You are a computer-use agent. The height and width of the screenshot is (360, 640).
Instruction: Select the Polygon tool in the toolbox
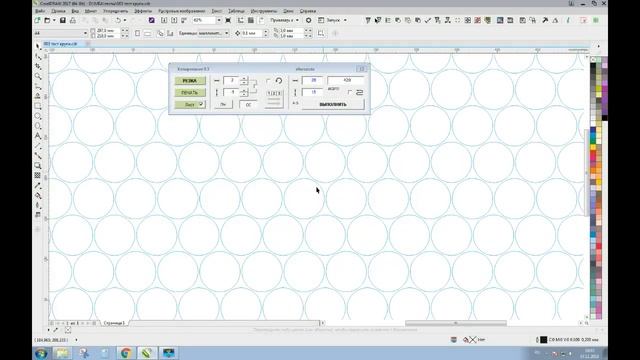click(38, 126)
